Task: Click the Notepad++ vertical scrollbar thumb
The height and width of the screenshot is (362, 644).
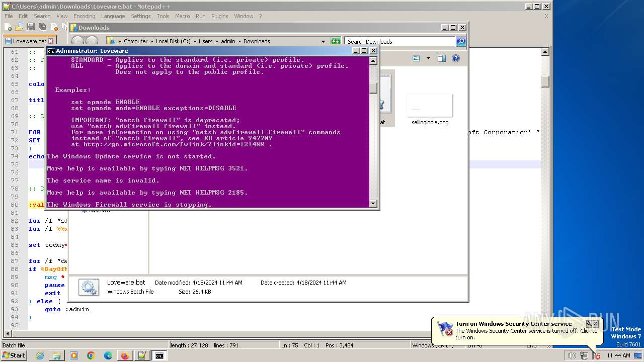Action: (545, 81)
